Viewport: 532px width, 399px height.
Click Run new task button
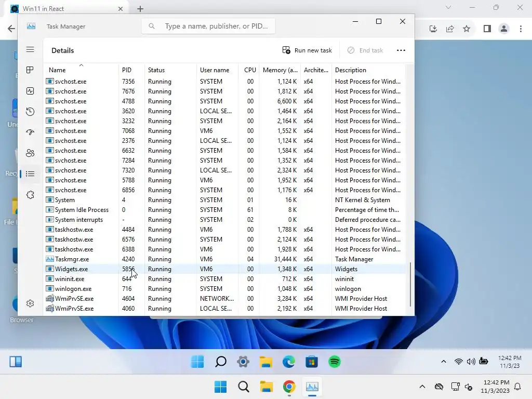(307, 50)
